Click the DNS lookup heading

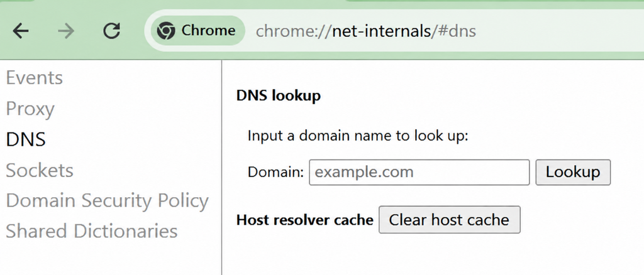click(279, 96)
